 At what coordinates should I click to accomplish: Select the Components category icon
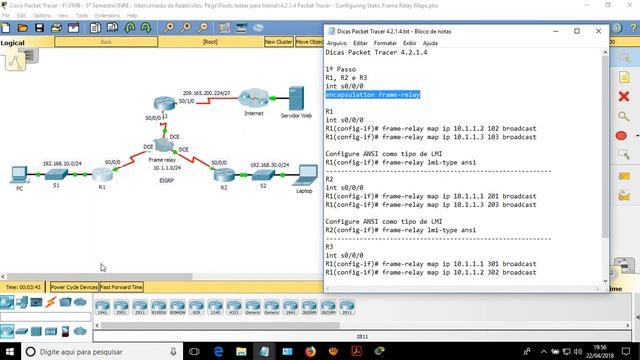pos(36,302)
